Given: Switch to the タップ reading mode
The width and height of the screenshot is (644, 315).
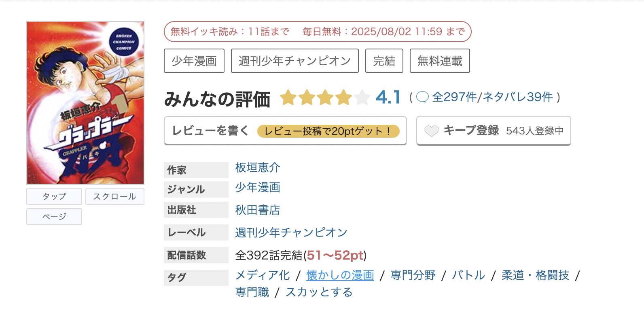Looking at the screenshot, I should tap(54, 196).
